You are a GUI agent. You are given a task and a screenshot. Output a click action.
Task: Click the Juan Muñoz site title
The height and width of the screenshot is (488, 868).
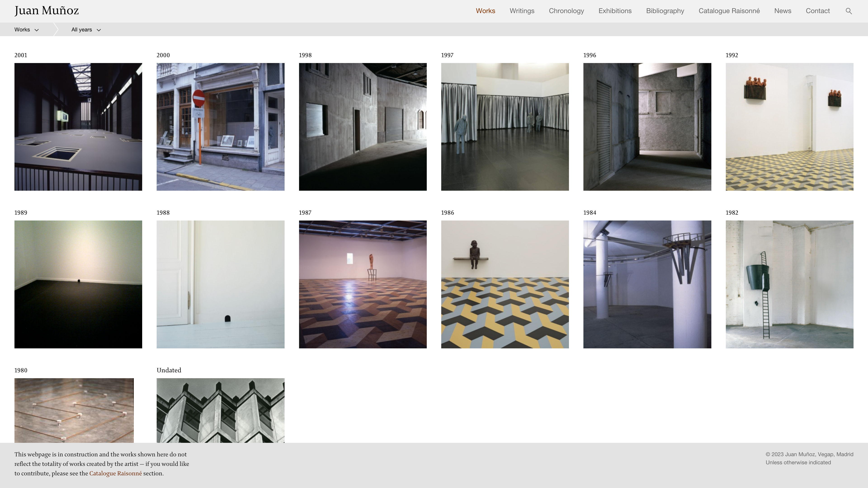coord(47,11)
